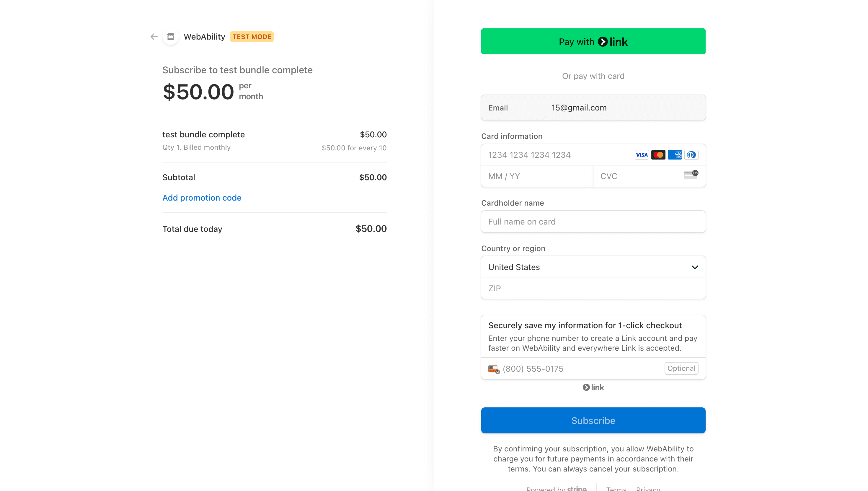Click the back arrow navigation icon
Viewport: 868px width, 491px height.
point(154,36)
